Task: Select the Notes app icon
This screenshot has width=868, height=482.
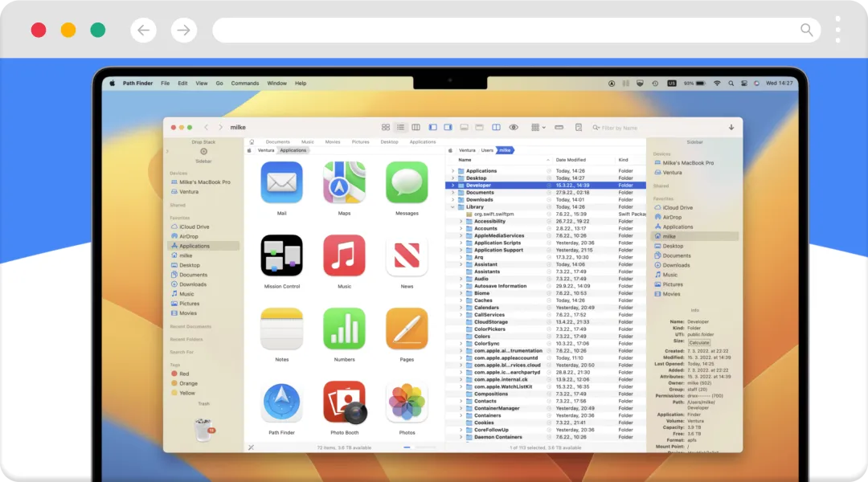Action: pyautogui.click(x=282, y=329)
